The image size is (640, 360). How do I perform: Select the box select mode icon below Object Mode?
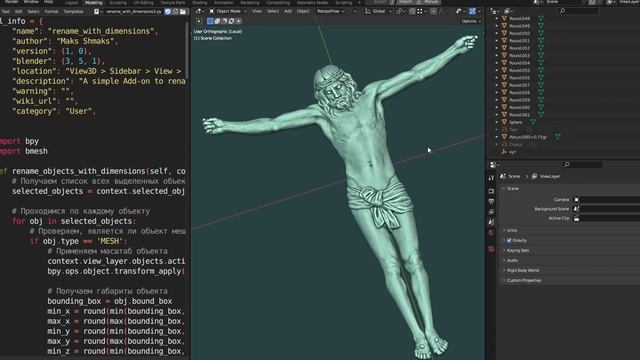click(210, 21)
